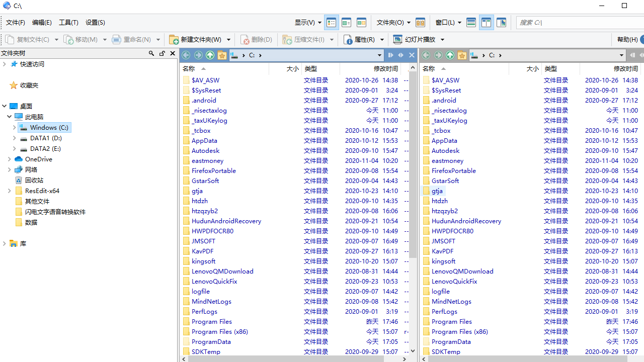The height and width of the screenshot is (362, 644).
Task: Click the search C:\ input field
Action: click(x=581, y=23)
